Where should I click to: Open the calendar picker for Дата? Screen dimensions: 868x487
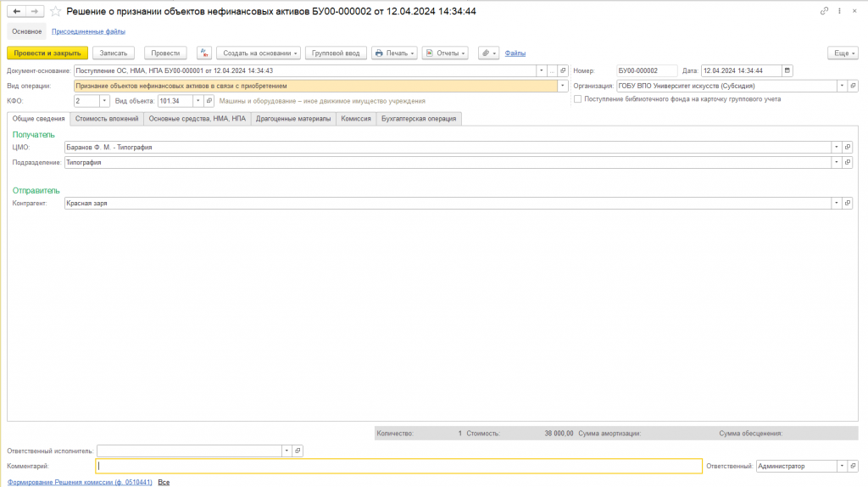787,70
